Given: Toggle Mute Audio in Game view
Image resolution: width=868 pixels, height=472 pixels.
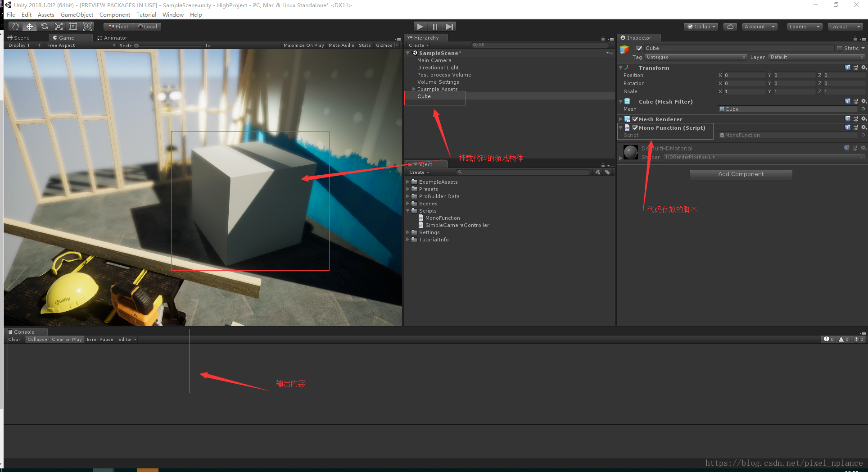Looking at the screenshot, I should [x=341, y=45].
